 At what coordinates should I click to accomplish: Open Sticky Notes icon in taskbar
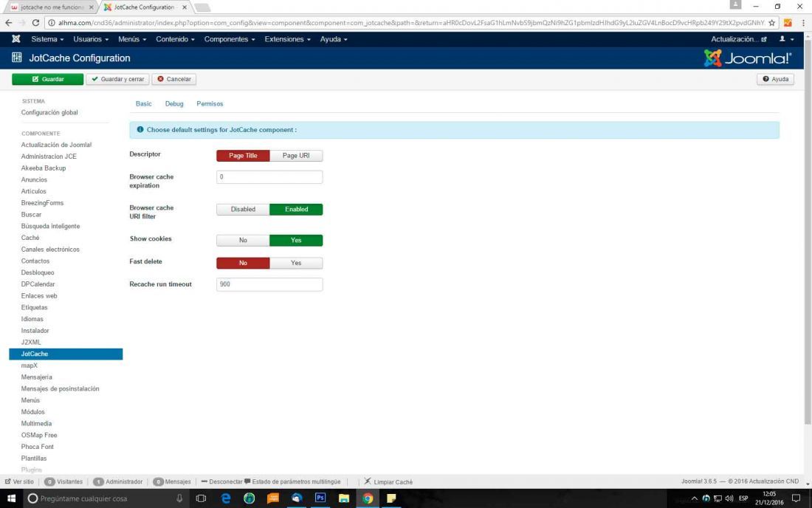click(391, 498)
